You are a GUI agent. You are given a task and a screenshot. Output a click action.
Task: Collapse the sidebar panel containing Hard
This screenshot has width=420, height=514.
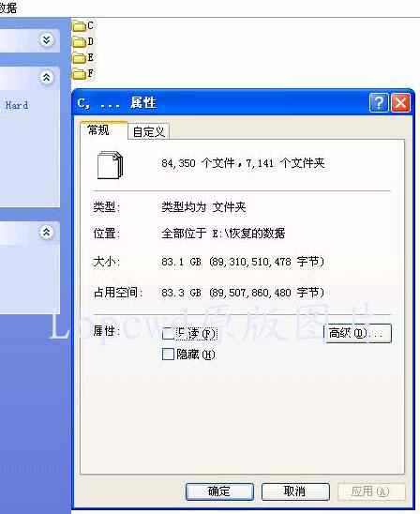point(46,78)
